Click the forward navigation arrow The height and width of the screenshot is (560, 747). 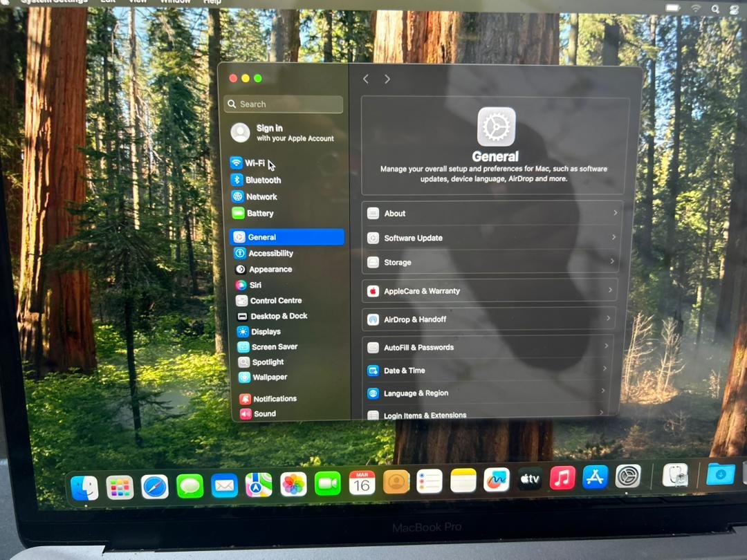coord(387,80)
